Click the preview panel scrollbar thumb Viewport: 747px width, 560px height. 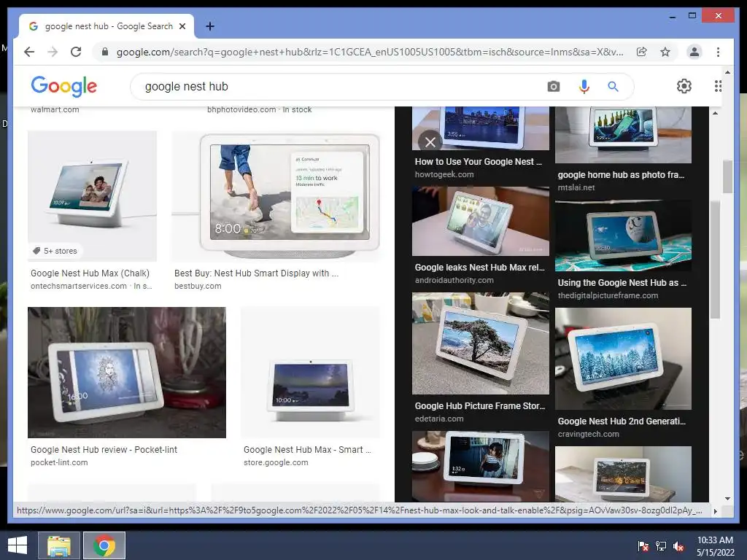click(x=715, y=260)
